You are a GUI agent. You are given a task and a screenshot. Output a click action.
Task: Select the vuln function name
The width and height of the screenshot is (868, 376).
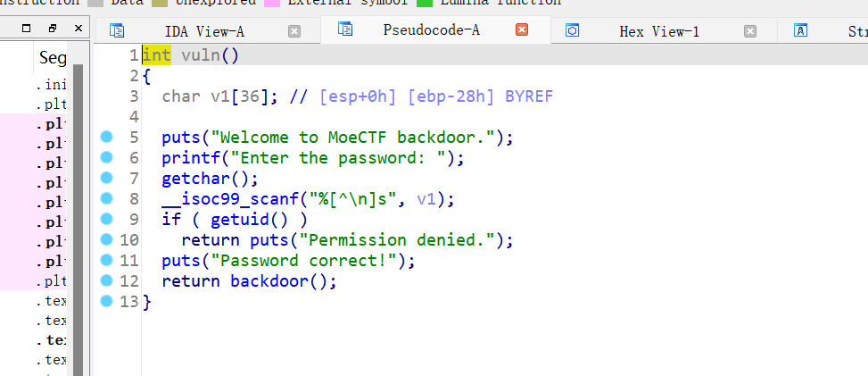pos(201,55)
